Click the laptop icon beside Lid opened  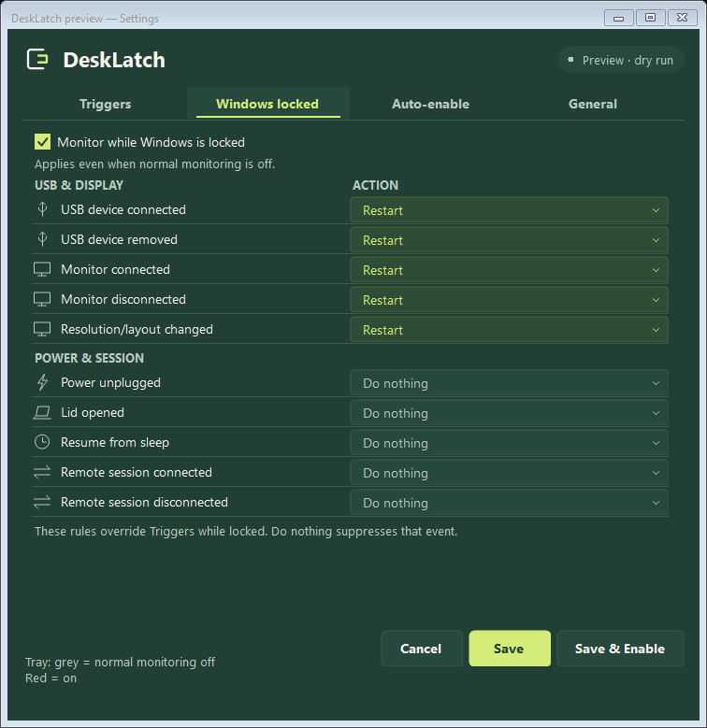pos(42,412)
